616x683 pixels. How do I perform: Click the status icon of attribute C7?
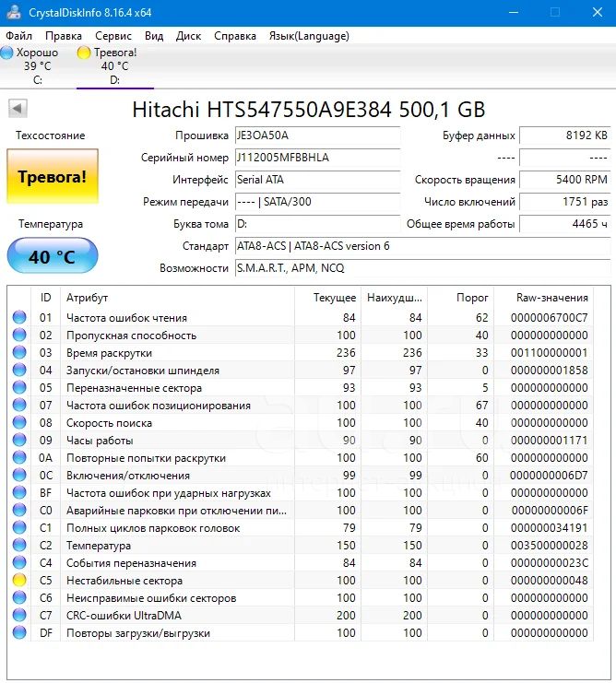tap(19, 615)
